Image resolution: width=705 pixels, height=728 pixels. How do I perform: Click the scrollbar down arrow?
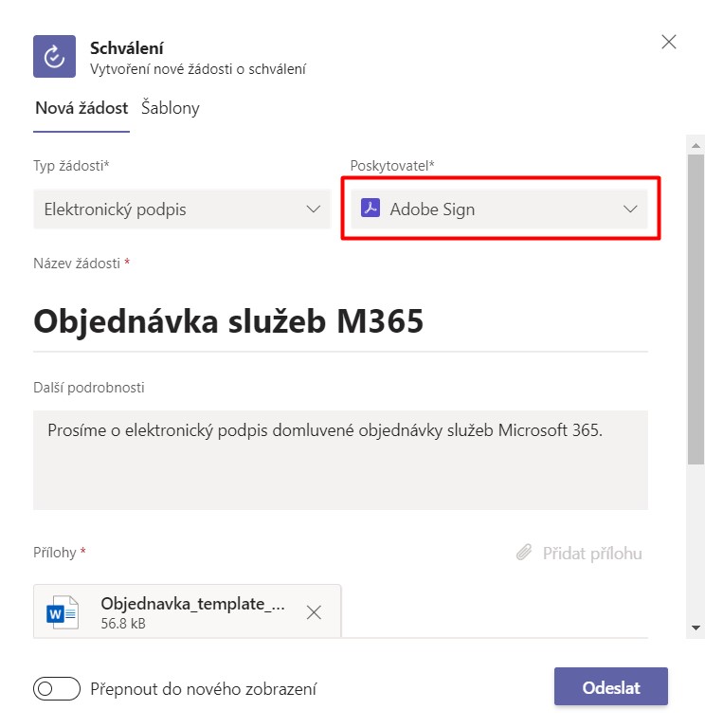click(696, 628)
